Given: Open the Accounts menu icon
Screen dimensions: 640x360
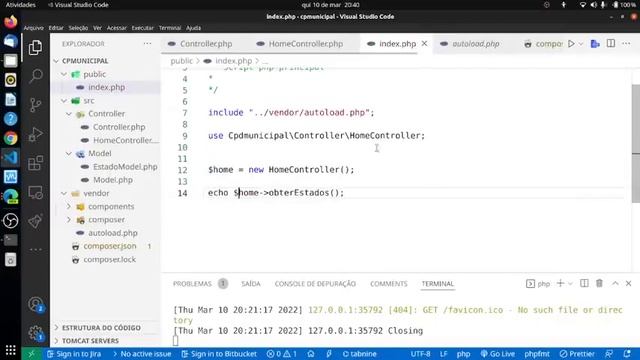Looking at the screenshot, I should pos(36,304).
